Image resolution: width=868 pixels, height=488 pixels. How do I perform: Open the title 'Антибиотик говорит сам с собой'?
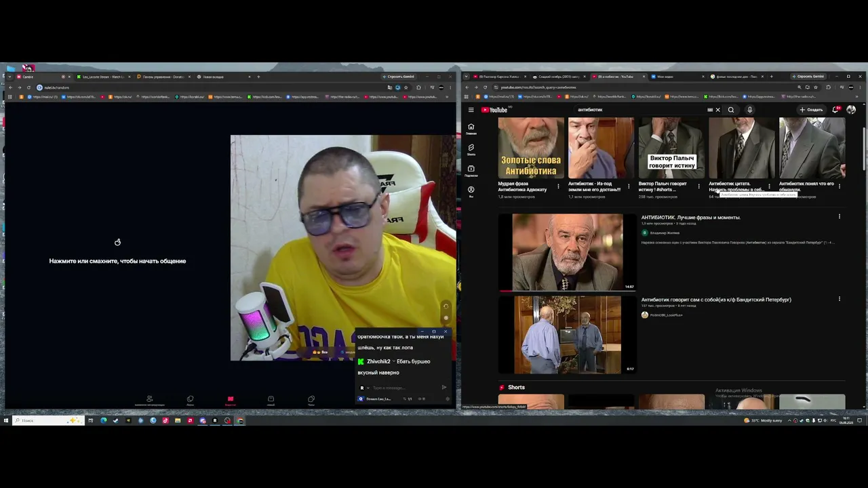[716, 300]
